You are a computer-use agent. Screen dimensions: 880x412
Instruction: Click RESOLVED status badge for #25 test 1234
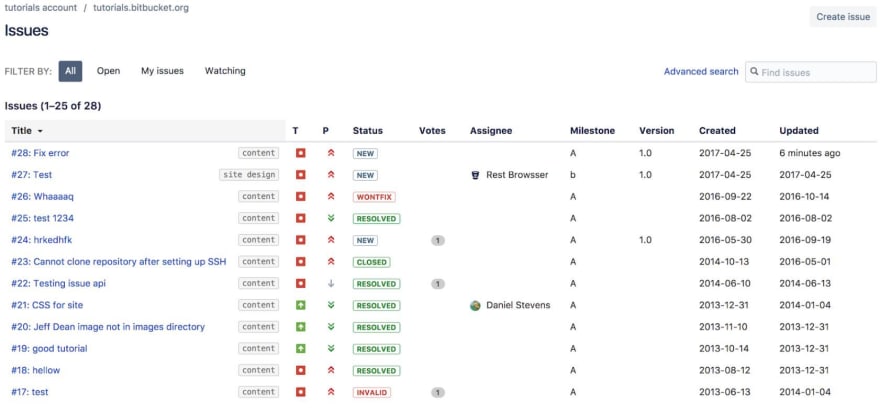point(376,218)
